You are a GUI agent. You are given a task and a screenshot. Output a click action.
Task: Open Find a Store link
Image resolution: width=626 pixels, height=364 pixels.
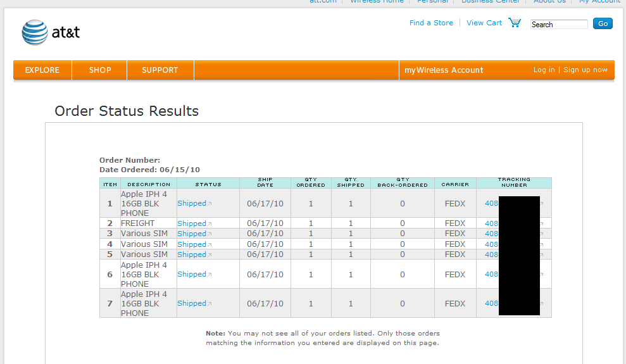click(431, 23)
